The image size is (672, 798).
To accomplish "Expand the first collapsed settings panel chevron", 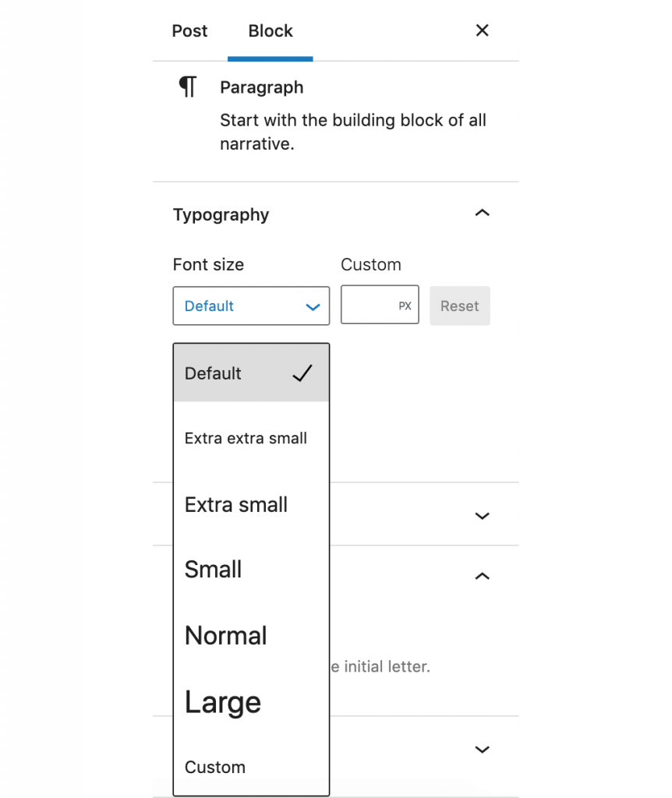I will [x=482, y=515].
